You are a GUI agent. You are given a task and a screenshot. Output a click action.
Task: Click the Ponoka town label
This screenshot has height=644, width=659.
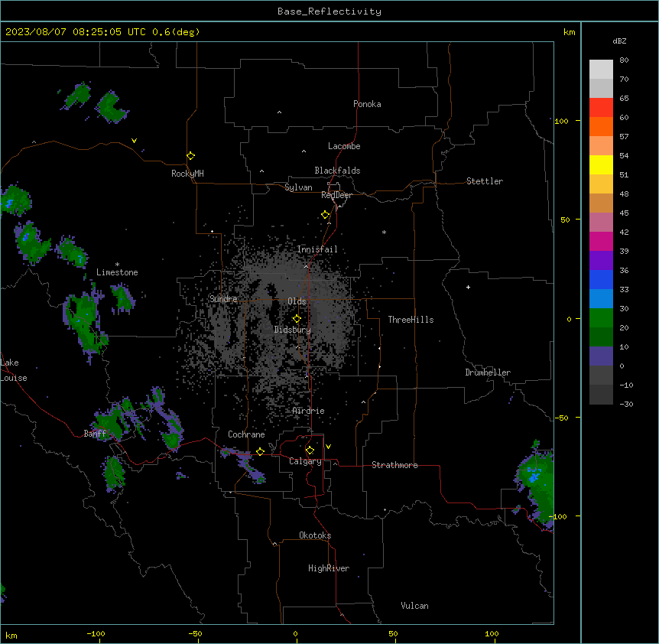pos(367,104)
